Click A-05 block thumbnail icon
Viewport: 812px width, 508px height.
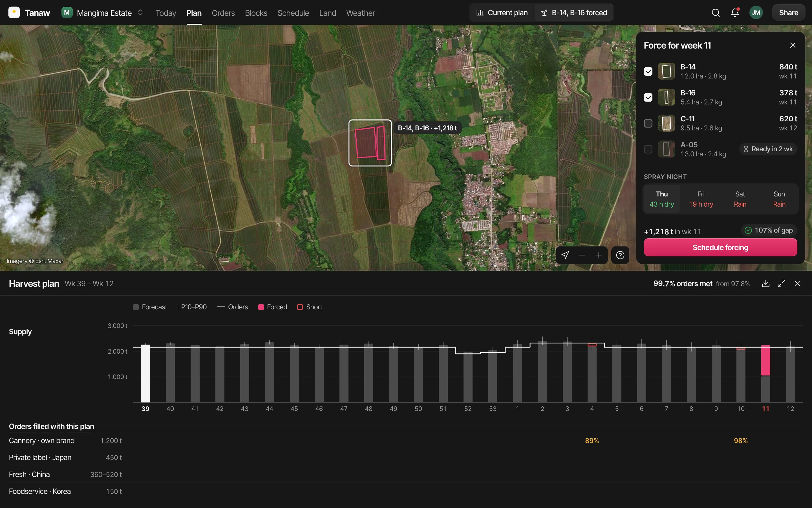click(x=667, y=149)
